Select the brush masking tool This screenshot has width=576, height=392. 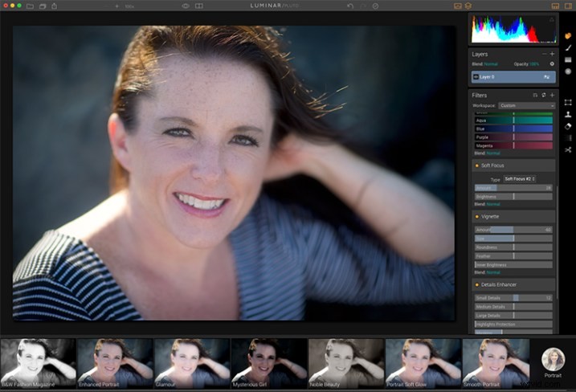(568, 47)
